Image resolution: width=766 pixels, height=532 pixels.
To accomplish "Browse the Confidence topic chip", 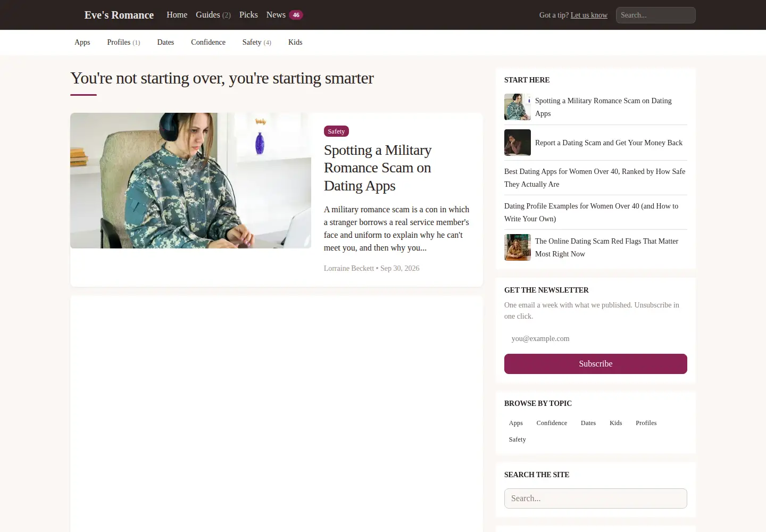I will coord(552,423).
